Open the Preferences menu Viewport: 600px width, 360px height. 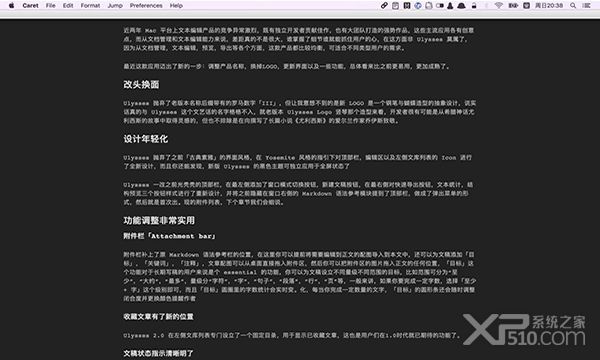[x=146, y=5]
